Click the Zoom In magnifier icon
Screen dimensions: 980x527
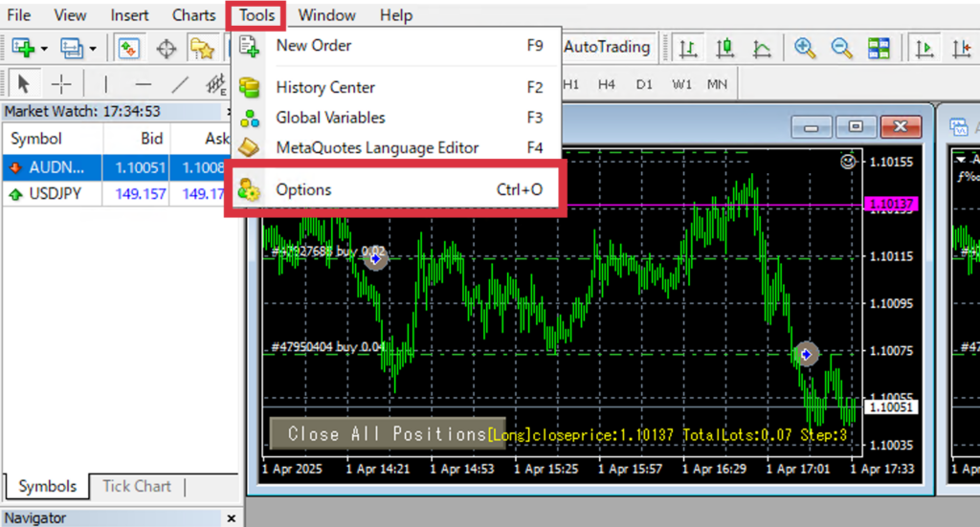(805, 48)
